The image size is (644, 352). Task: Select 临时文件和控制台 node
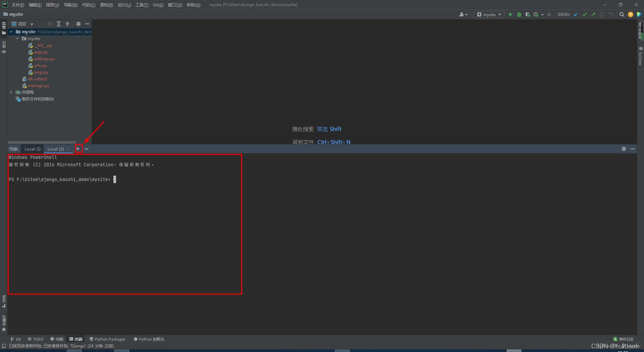pos(38,99)
